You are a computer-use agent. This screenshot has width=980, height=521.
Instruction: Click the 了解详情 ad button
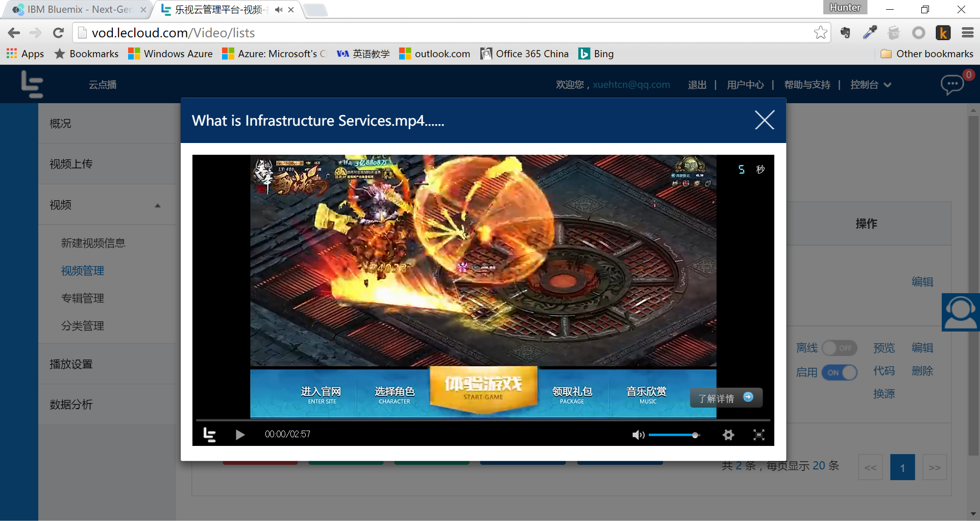pyautogui.click(x=726, y=398)
